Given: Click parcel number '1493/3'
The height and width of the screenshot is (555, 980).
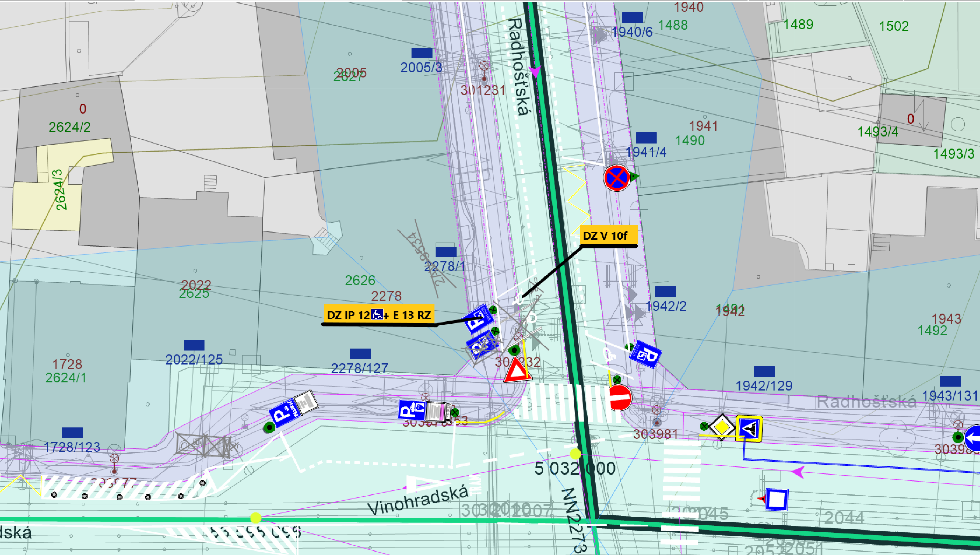Looking at the screenshot, I should tap(954, 154).
